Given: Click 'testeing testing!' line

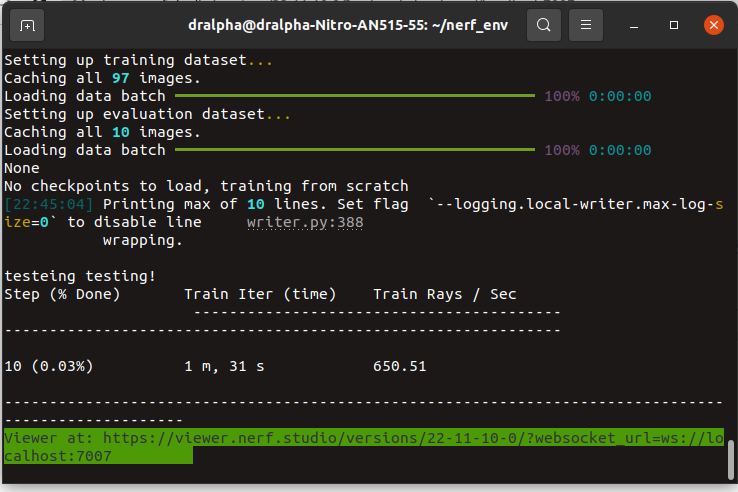Looking at the screenshot, I should [x=80, y=276].
